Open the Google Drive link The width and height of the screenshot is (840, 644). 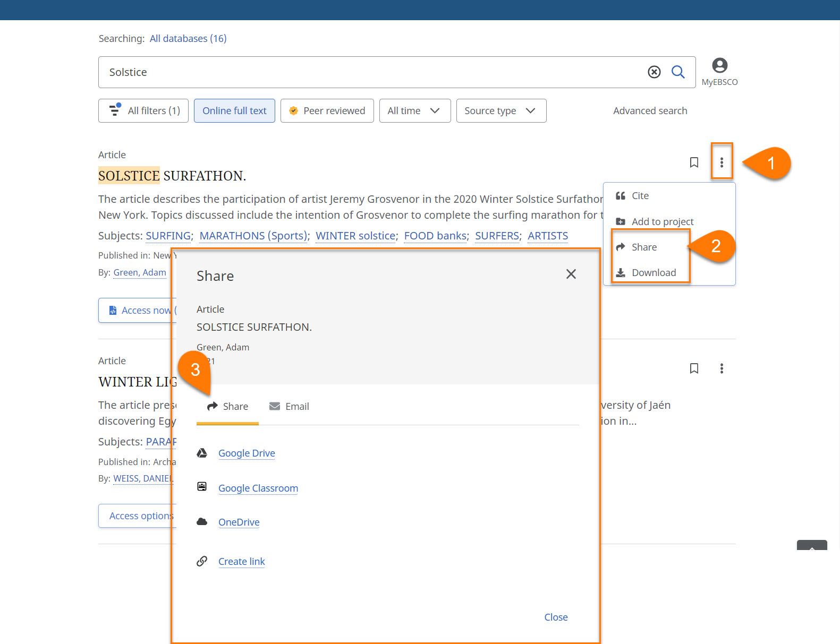point(247,453)
